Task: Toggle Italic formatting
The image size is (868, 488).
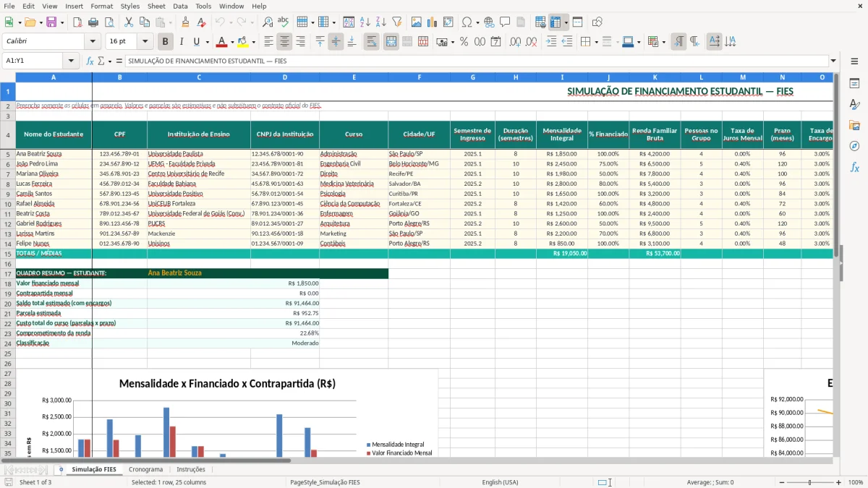Action: click(x=182, y=42)
